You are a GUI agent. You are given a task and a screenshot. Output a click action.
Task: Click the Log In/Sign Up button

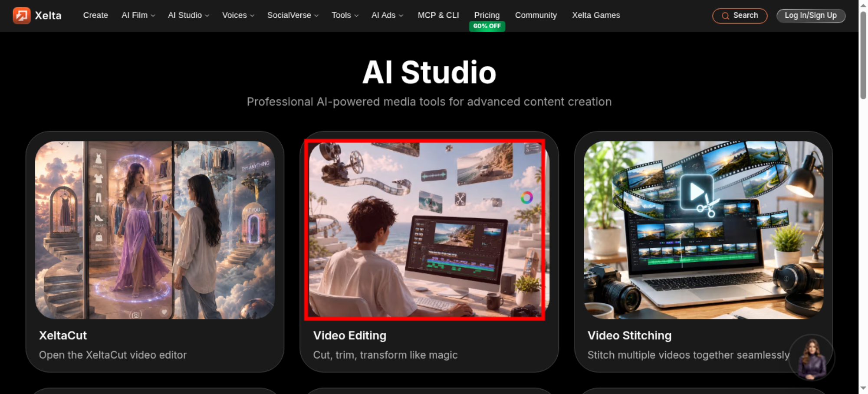811,16
